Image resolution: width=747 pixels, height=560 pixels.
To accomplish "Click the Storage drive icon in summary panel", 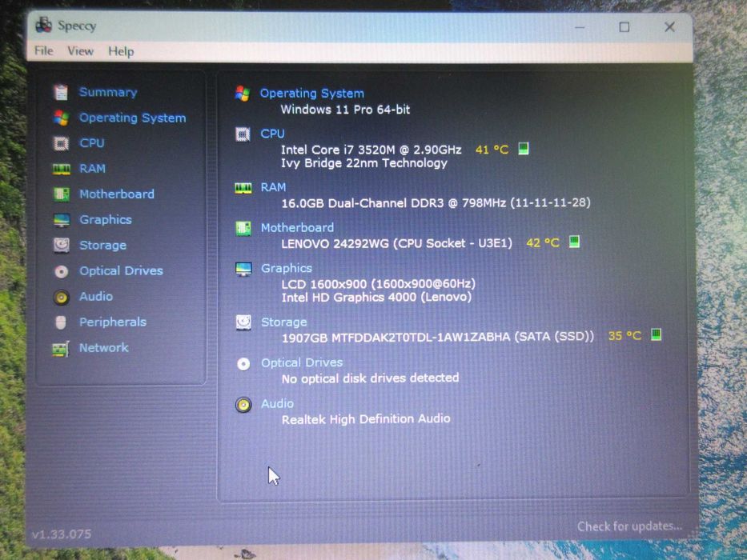I will pyautogui.click(x=243, y=322).
